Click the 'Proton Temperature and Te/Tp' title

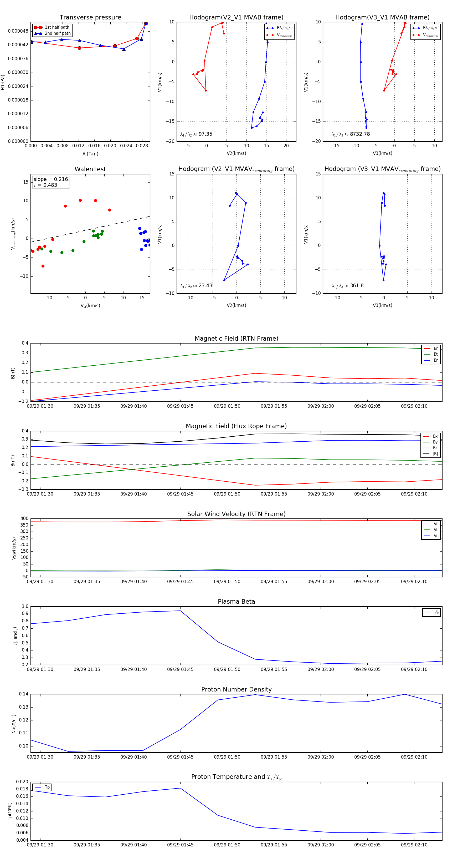(236, 777)
